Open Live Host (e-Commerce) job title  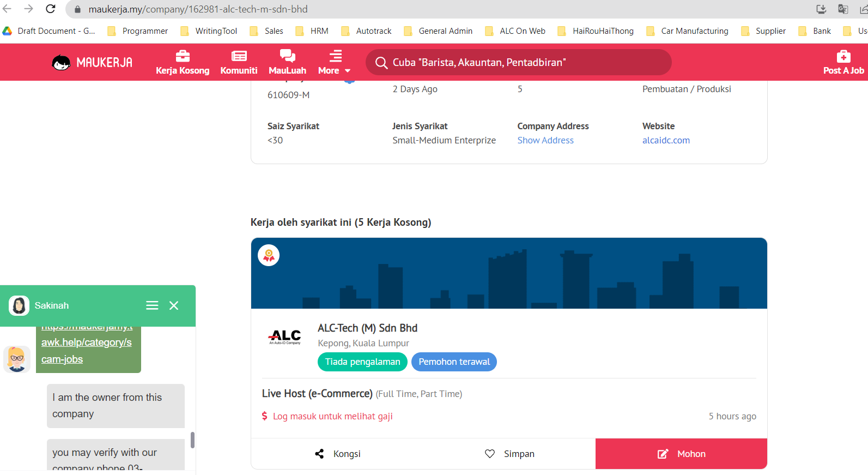point(317,393)
